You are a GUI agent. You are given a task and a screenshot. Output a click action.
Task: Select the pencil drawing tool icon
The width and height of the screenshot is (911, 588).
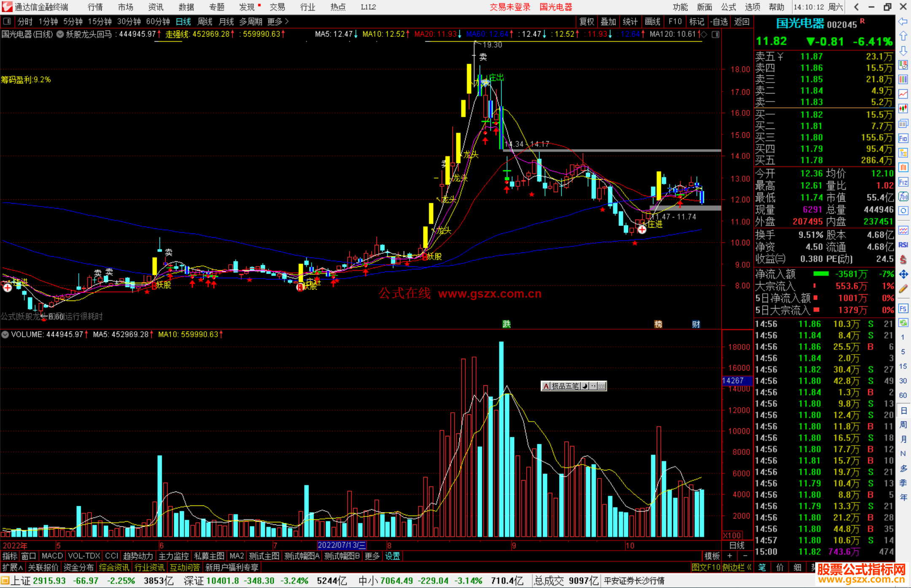coord(903,289)
